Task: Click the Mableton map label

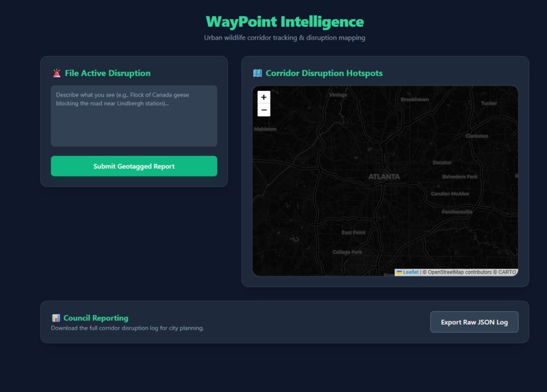Action: click(x=265, y=129)
